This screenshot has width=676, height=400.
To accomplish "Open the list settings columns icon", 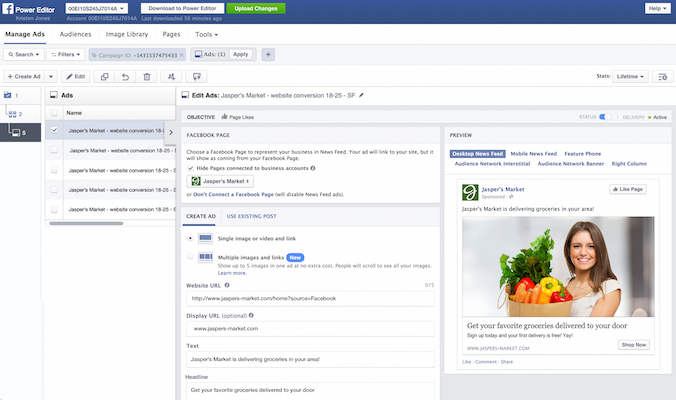I will coord(663,77).
